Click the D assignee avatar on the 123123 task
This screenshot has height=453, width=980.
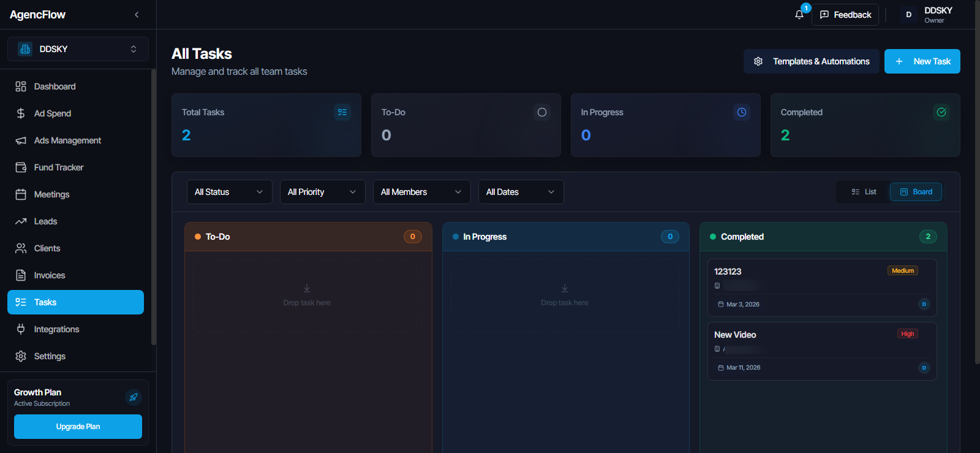point(924,304)
